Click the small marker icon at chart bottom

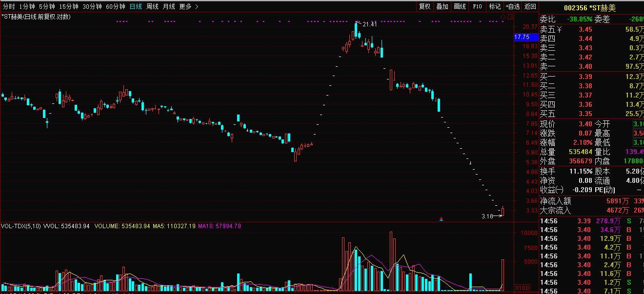[441, 219]
